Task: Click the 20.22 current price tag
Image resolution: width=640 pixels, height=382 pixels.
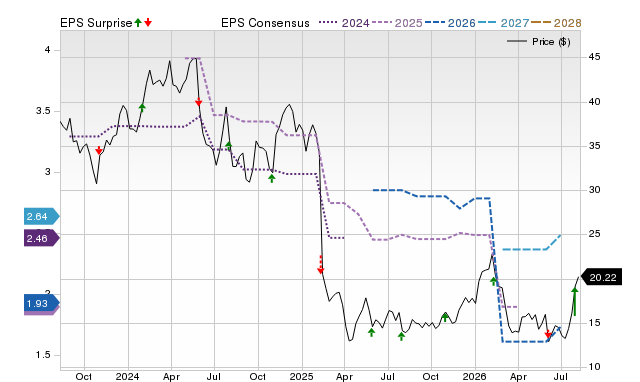Action: 601,277
